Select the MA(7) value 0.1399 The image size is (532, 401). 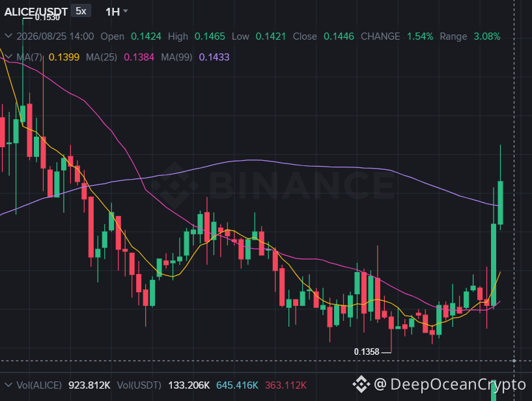click(x=64, y=57)
